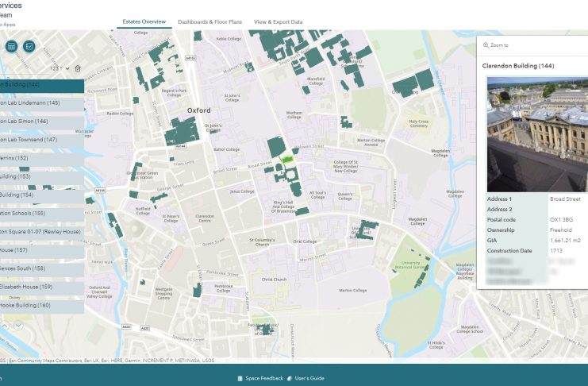The image size is (588, 386).
Task: Click the clear selection trash icon
Action: click(x=77, y=69)
